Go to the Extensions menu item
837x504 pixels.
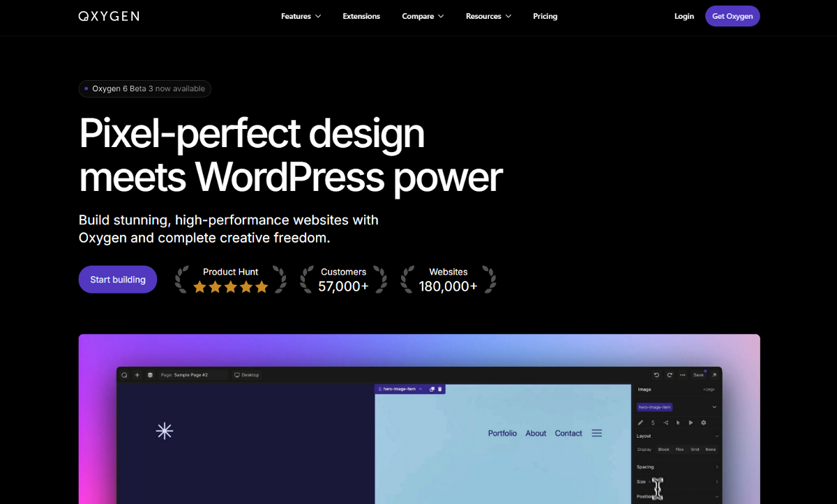click(x=361, y=16)
